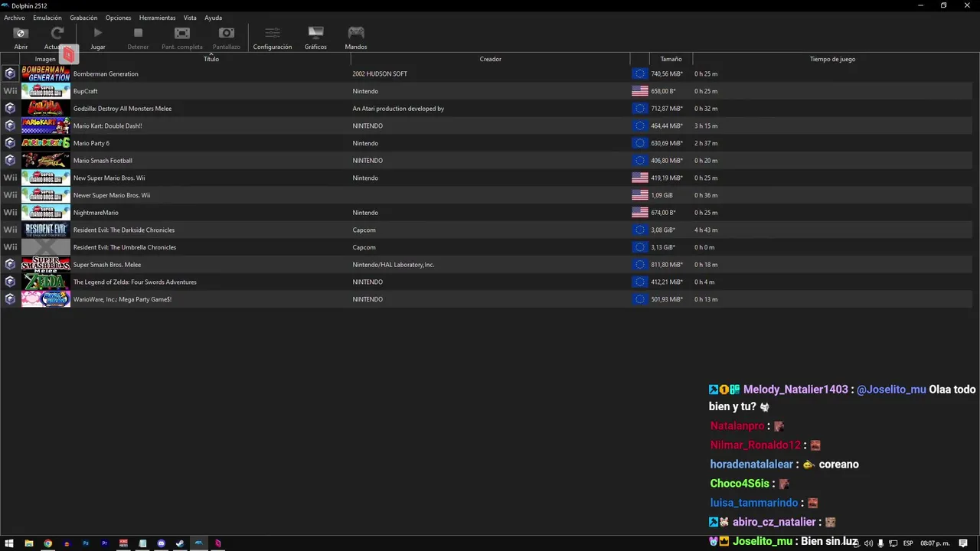This screenshot has height=551, width=980.
Task: Click GameCube icon on Super Smash Bros. Melee row
Action: pyautogui.click(x=10, y=264)
